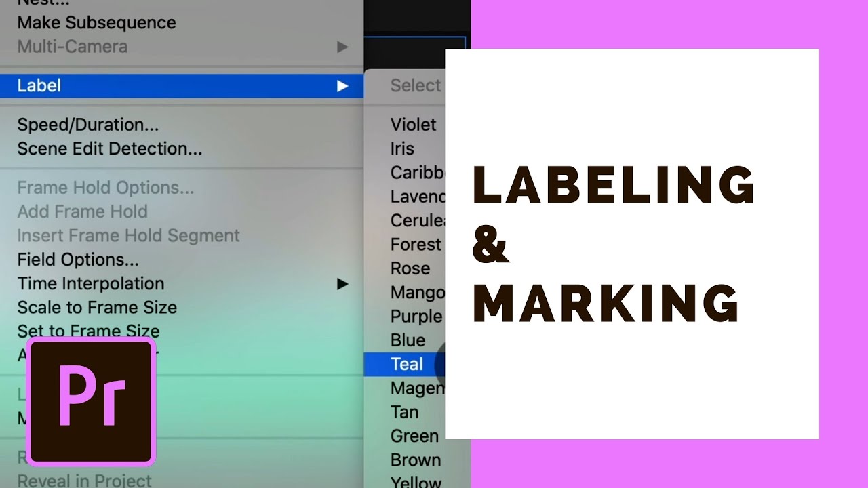
Task: Pick Green label color
Action: tap(414, 436)
